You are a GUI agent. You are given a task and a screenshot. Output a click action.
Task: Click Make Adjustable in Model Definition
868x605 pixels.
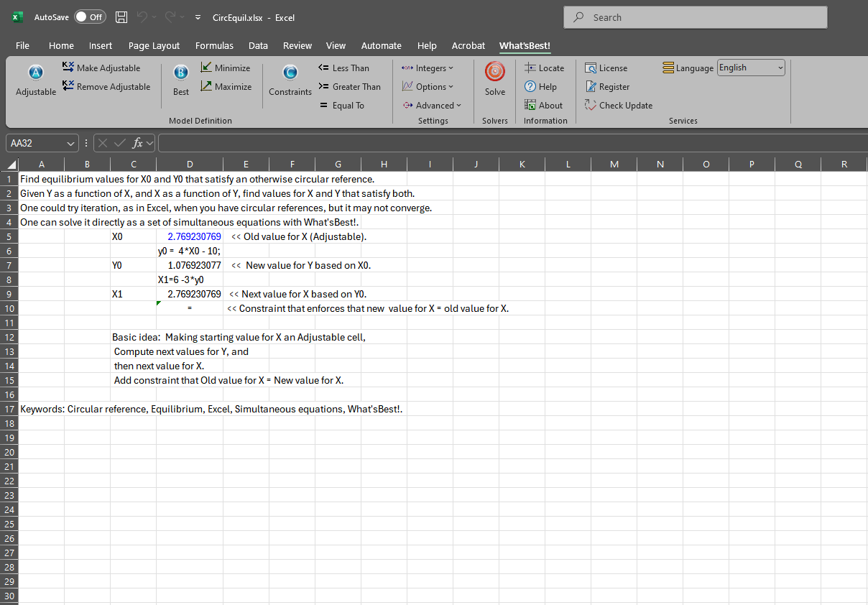point(101,68)
